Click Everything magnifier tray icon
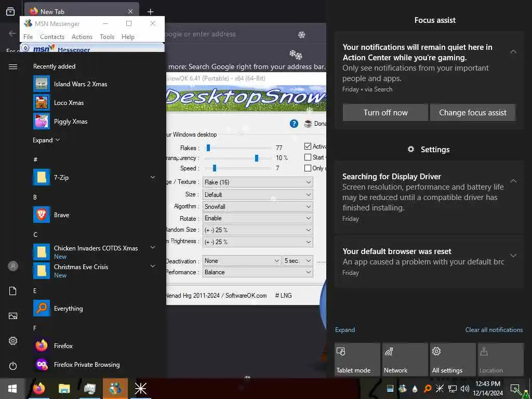Image resolution: width=532 pixels, height=399 pixels. click(x=428, y=389)
